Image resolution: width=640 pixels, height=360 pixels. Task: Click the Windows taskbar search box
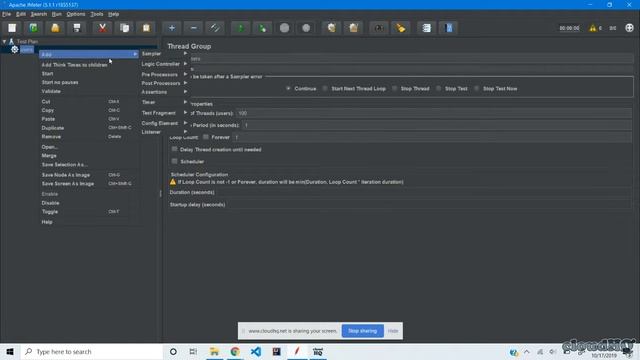point(92,351)
